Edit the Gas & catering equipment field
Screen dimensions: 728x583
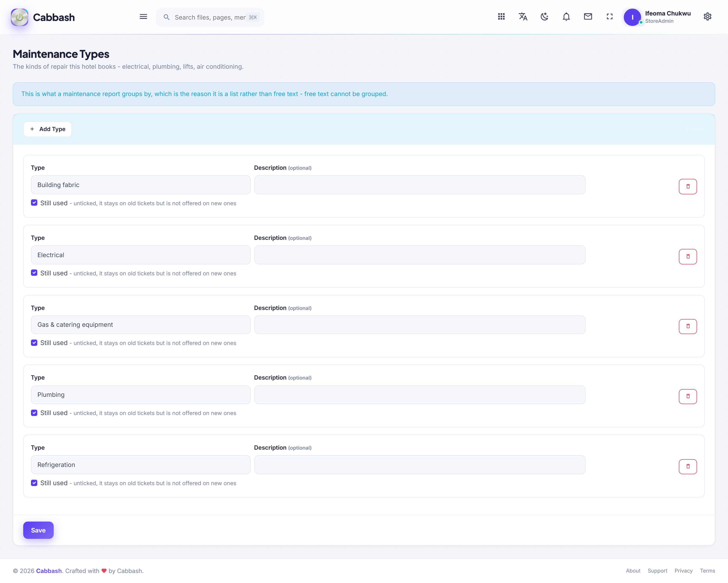tap(141, 324)
